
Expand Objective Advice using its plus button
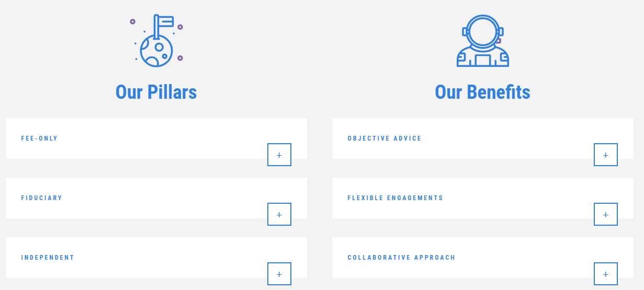[x=606, y=155]
